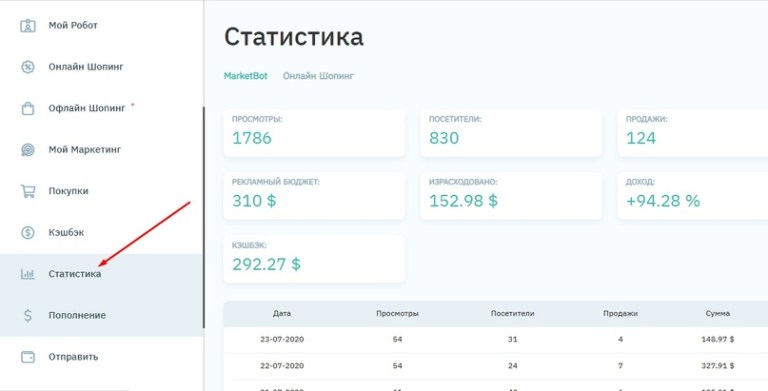Switch to the MarketBot tab
The height and width of the screenshot is (391, 768).
(245, 76)
